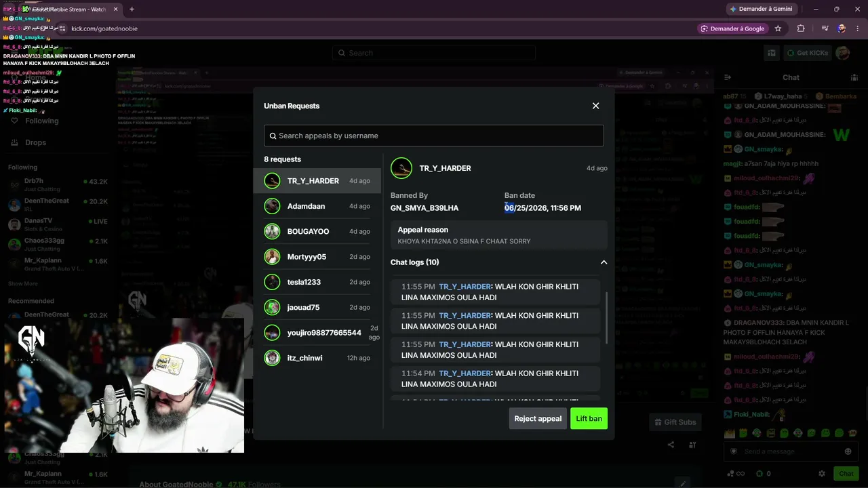This screenshot has width=868, height=488.
Task: Click the ban date value
Action: click(x=542, y=208)
